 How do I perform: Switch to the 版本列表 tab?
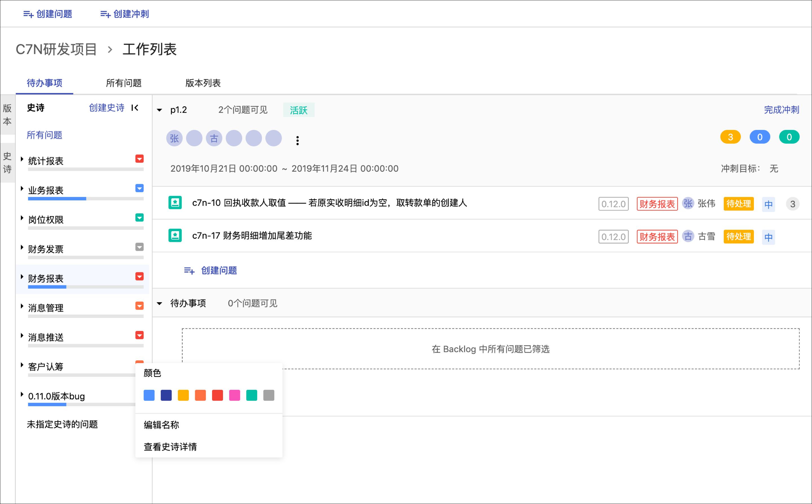pyautogui.click(x=203, y=83)
